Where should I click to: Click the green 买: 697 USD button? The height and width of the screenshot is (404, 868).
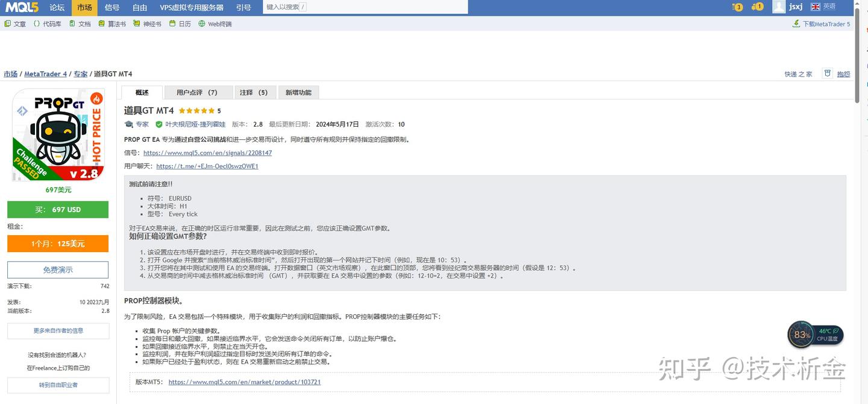pyautogui.click(x=58, y=209)
